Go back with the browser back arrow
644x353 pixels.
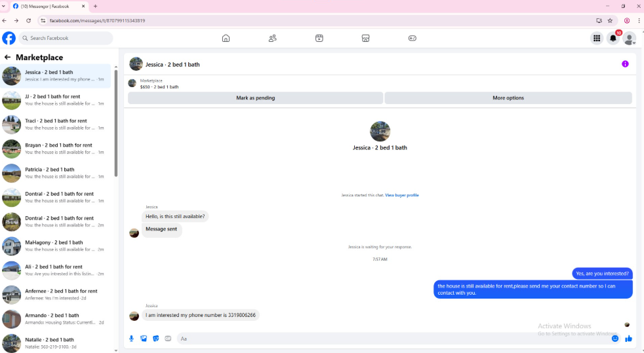pos(5,20)
